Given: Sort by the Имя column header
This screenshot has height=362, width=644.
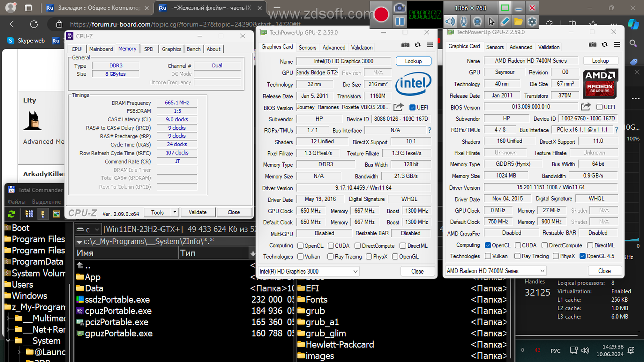Looking at the screenshot, I should tap(126, 253).
